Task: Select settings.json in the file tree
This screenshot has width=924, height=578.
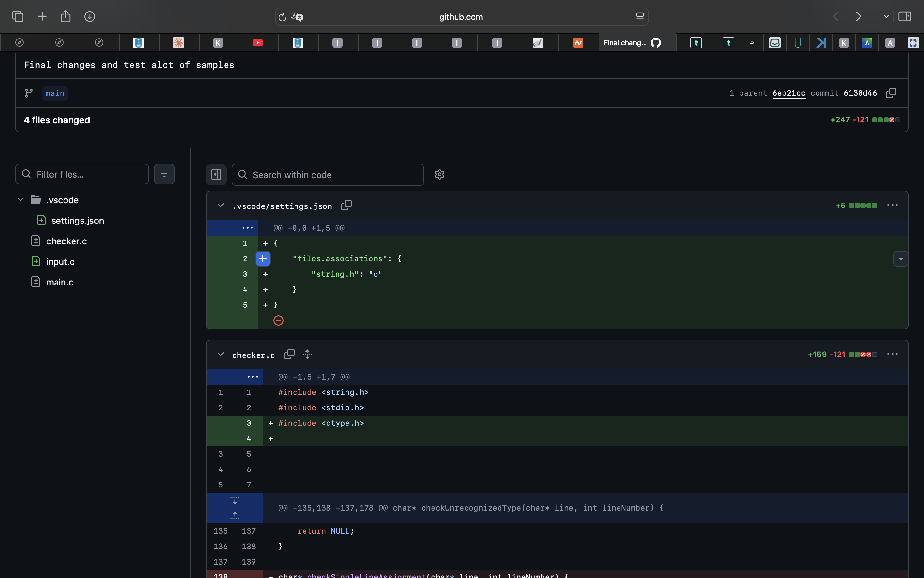Action: pos(78,221)
